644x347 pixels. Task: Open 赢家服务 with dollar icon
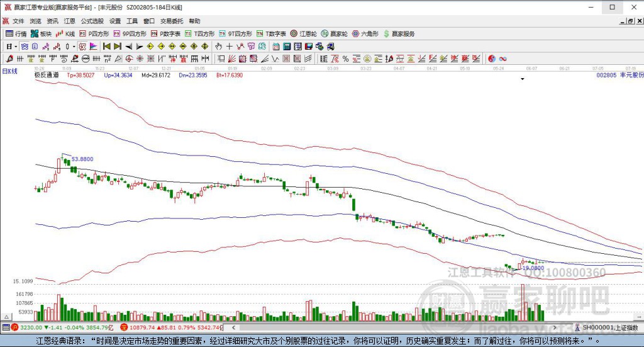[399, 34]
